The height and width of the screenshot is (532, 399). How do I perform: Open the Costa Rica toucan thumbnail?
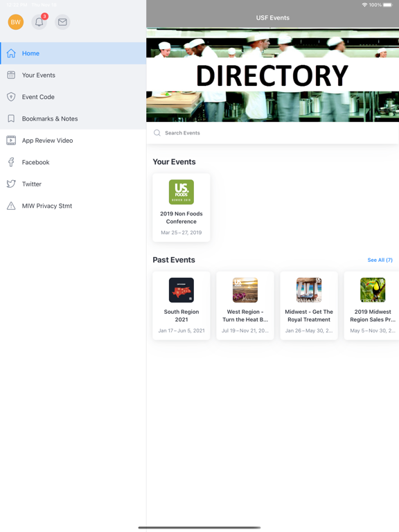click(x=373, y=290)
